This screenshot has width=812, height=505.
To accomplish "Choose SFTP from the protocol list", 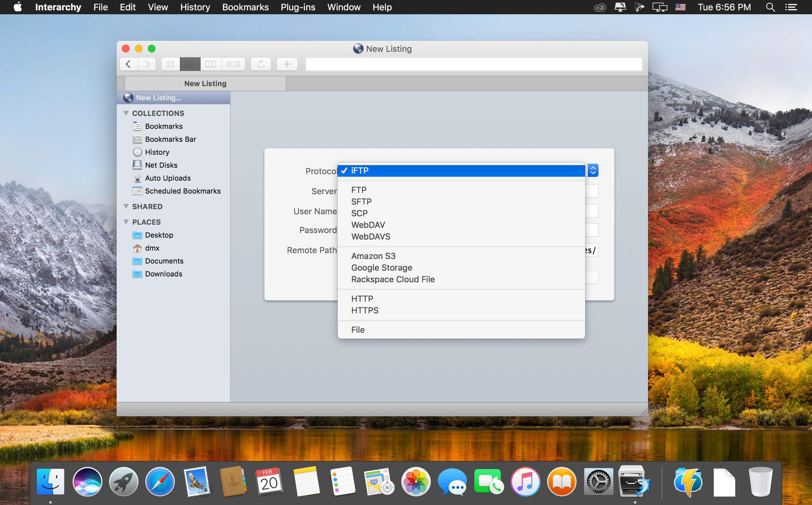I will [x=461, y=202].
